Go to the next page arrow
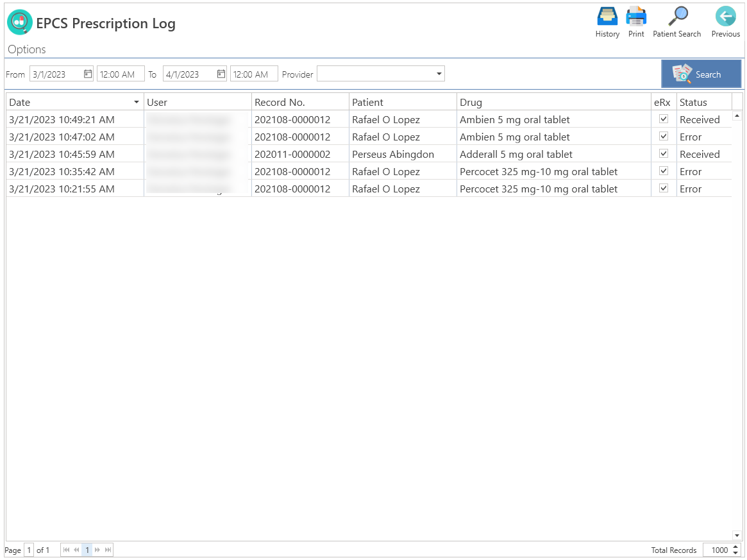 tap(97, 550)
